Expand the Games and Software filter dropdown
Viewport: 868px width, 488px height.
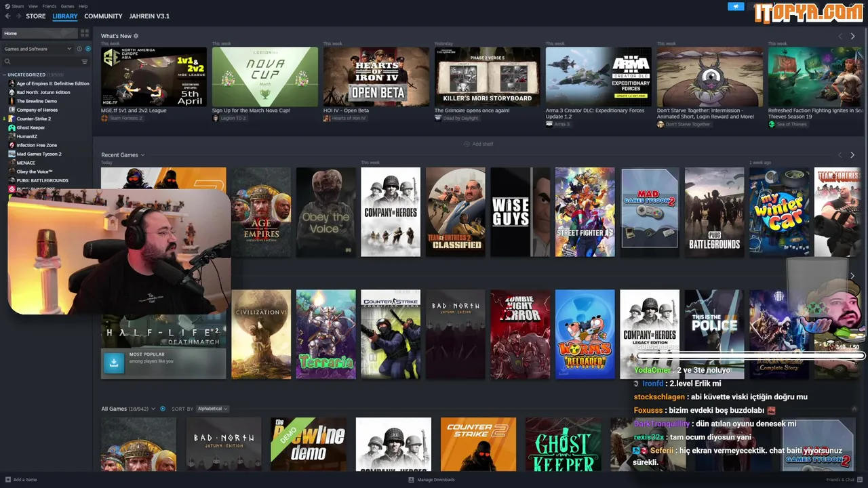click(37, 49)
